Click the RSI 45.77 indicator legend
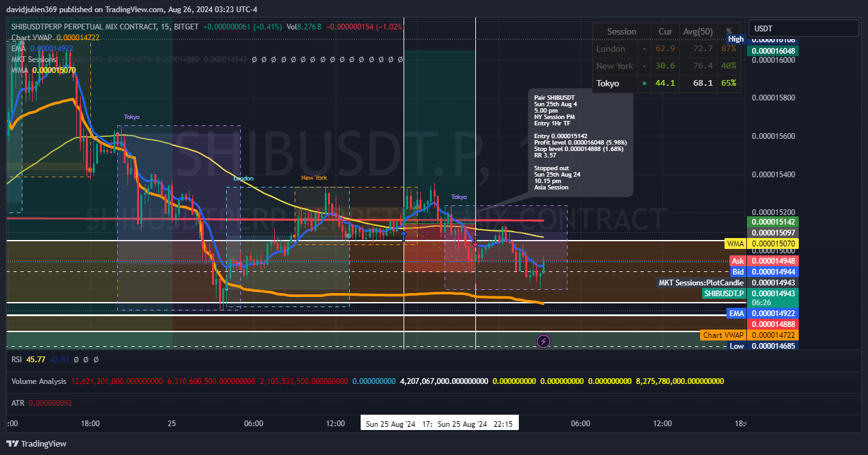Image resolution: width=868 pixels, height=455 pixels. [28, 360]
